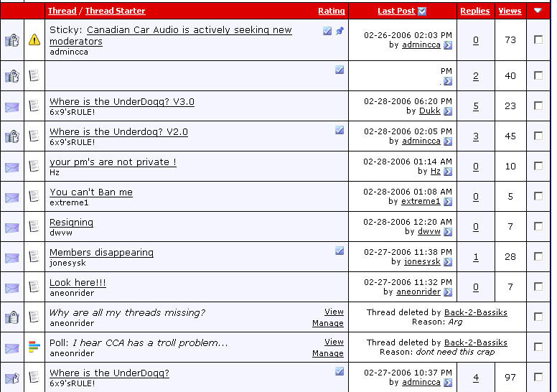
Task: Click go-to-last-post arrow beside Dukk
Action: [448, 111]
